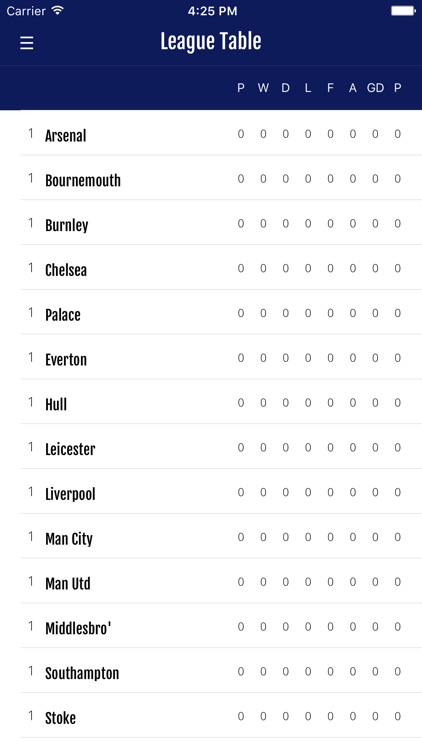Tap the League Table title
The image size is (422, 750).
(211, 42)
